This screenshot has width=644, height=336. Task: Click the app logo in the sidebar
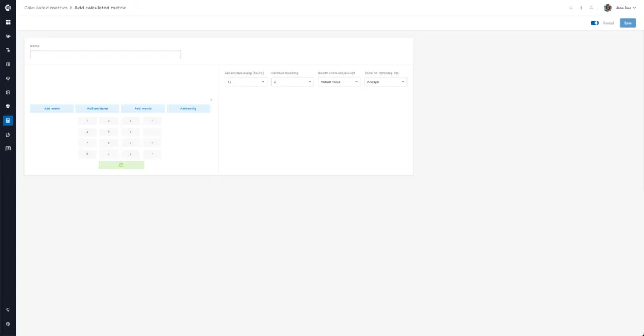point(8,8)
